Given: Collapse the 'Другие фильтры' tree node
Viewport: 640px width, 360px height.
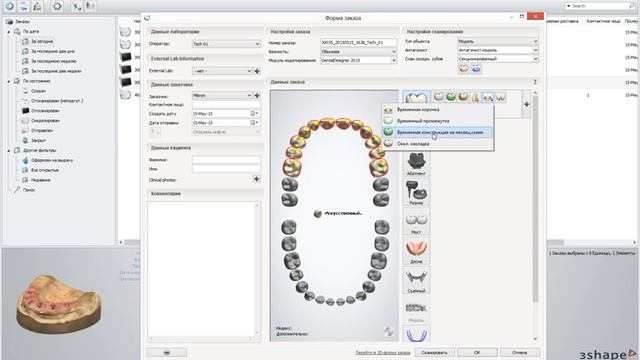Looking at the screenshot, I should [x=9, y=150].
